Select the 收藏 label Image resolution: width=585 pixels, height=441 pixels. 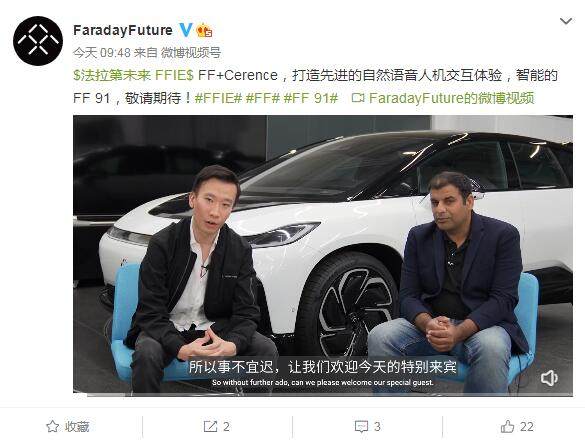pos(77,426)
